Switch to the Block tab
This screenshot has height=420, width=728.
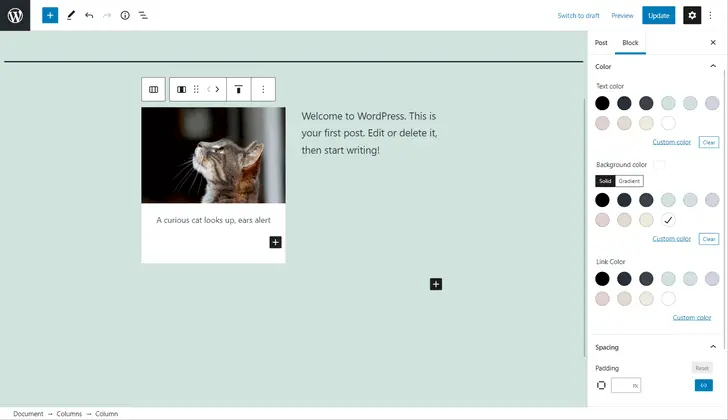[x=630, y=43]
